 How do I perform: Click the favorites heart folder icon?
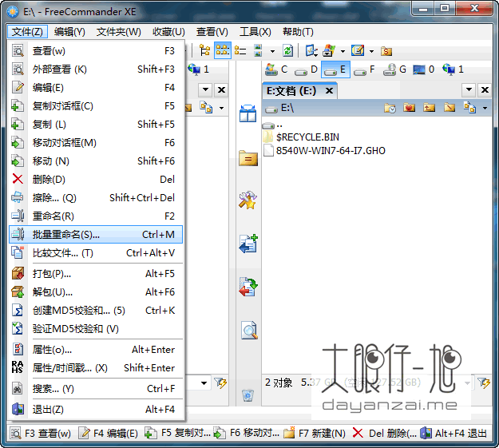pos(410,108)
